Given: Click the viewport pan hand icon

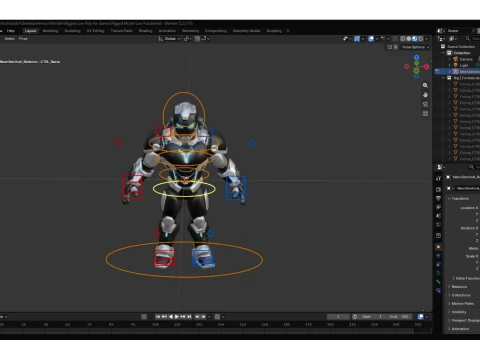Looking at the screenshot, I should tap(425, 95).
